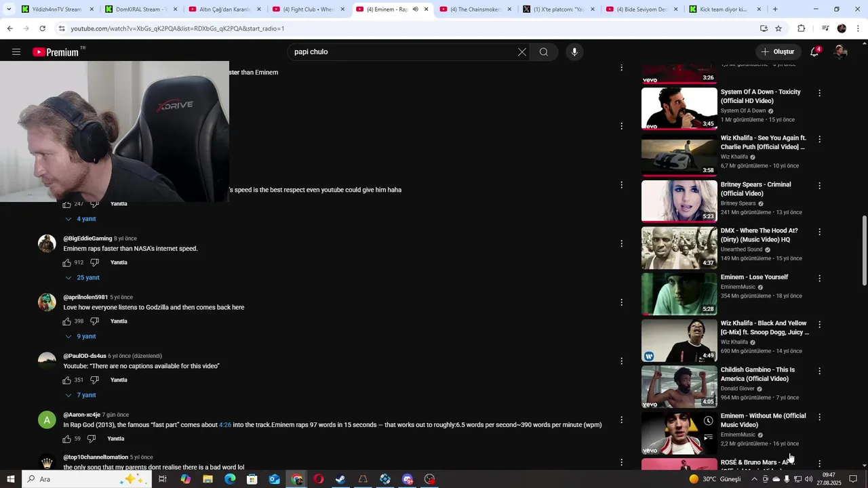Open options for Aaron-xc4je comment

[621, 420]
